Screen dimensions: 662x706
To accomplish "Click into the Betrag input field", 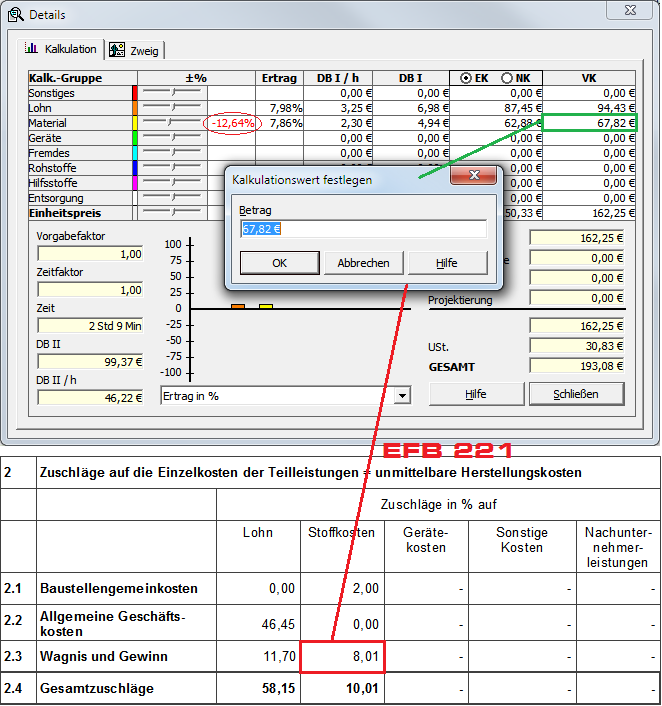I will click(x=362, y=229).
